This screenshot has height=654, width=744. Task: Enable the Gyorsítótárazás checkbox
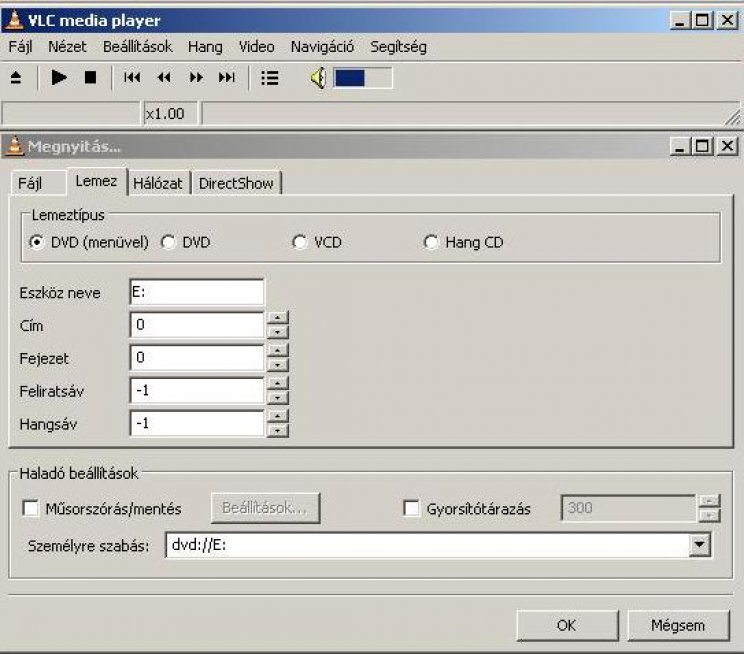[x=411, y=508]
